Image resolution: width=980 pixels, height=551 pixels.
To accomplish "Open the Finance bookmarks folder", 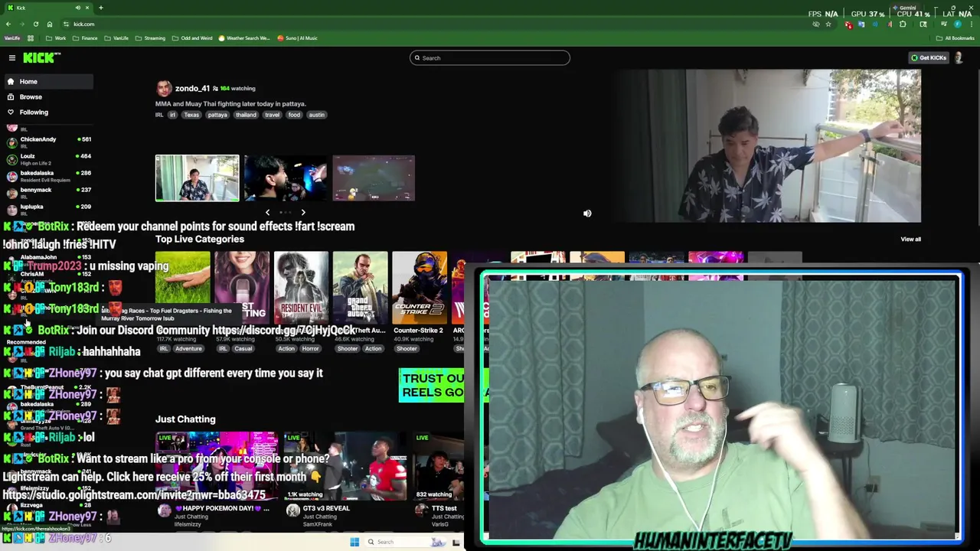I will pyautogui.click(x=85, y=38).
